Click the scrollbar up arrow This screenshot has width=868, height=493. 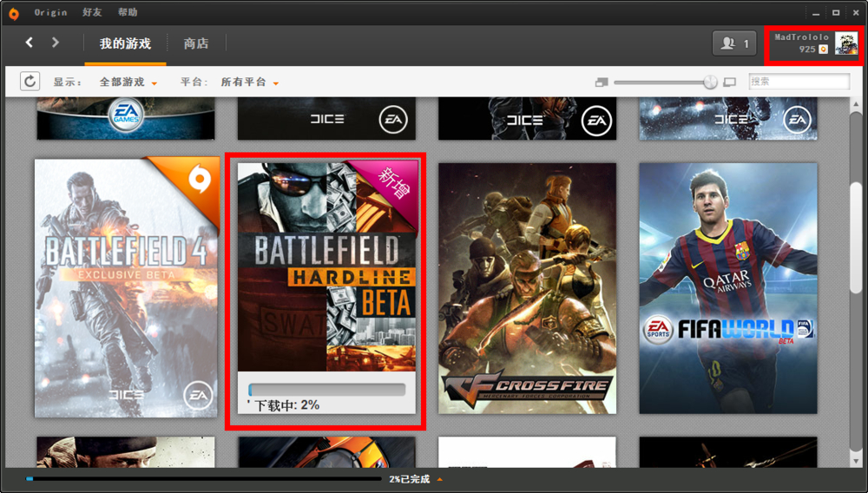point(856,104)
